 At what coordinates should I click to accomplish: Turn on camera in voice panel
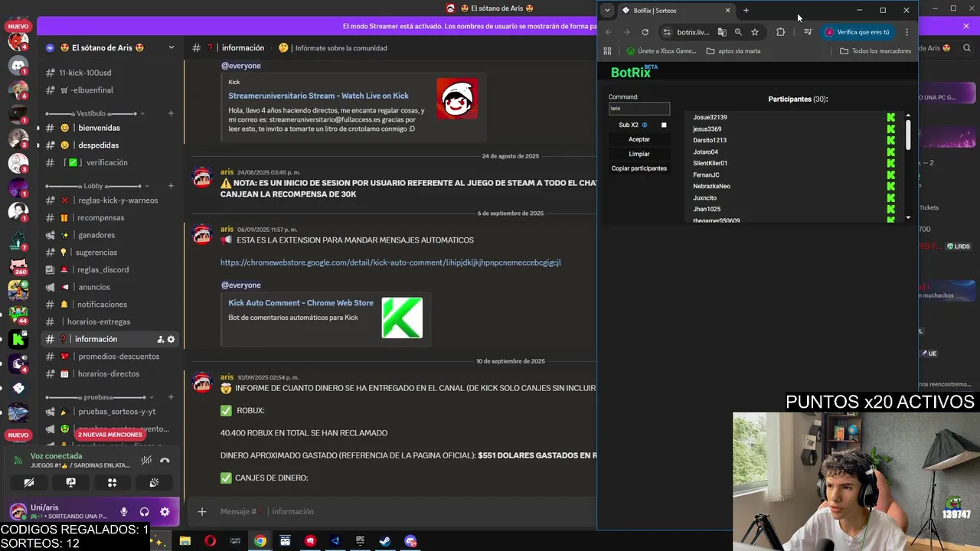click(29, 483)
